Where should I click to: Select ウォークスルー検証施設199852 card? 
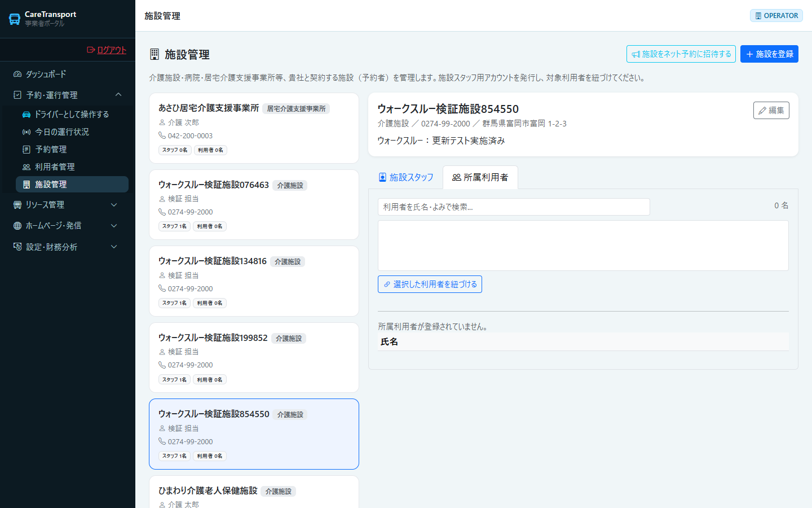coord(254,358)
